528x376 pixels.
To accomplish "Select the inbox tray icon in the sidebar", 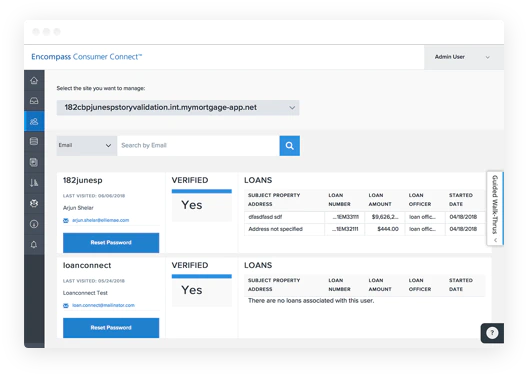I will 34,101.
